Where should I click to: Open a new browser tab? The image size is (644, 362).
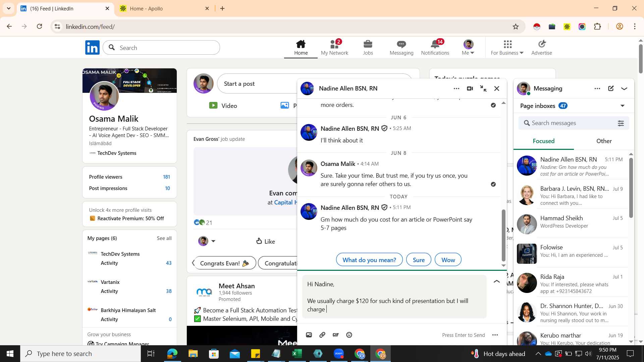point(222,8)
